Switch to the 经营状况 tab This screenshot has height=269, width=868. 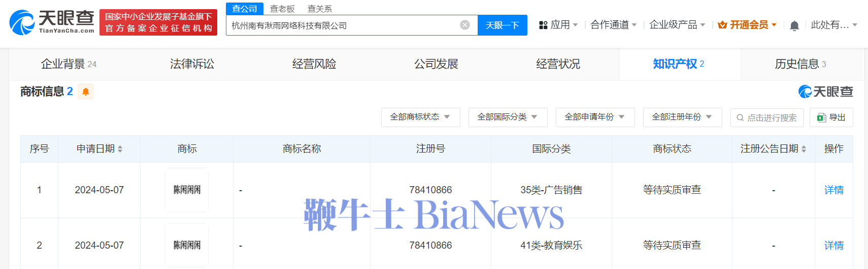pos(558,64)
